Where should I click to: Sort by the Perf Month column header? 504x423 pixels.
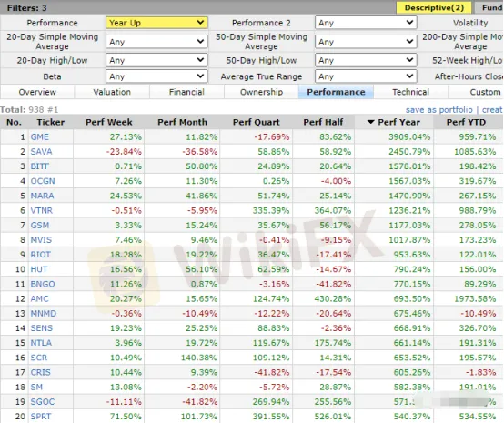click(x=182, y=122)
